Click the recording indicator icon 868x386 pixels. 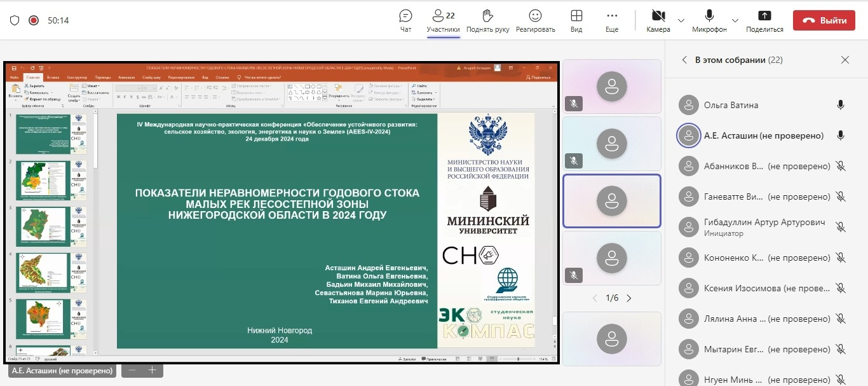34,20
